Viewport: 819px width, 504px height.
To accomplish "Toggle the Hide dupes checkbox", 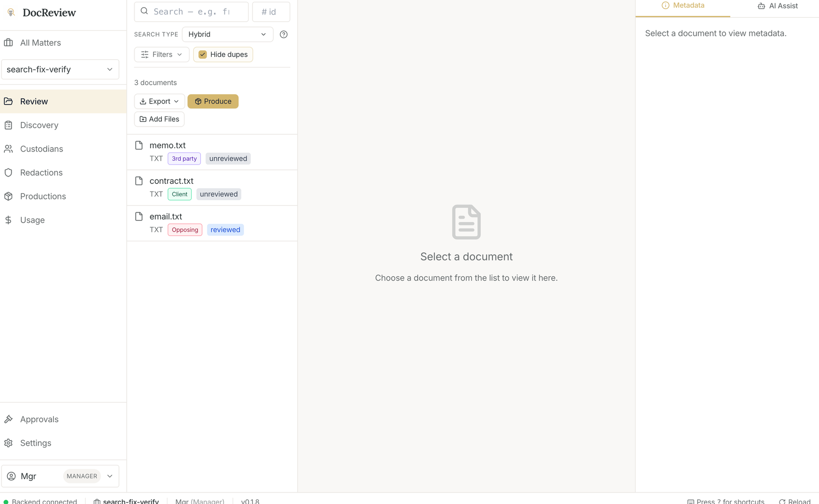I will (x=203, y=54).
